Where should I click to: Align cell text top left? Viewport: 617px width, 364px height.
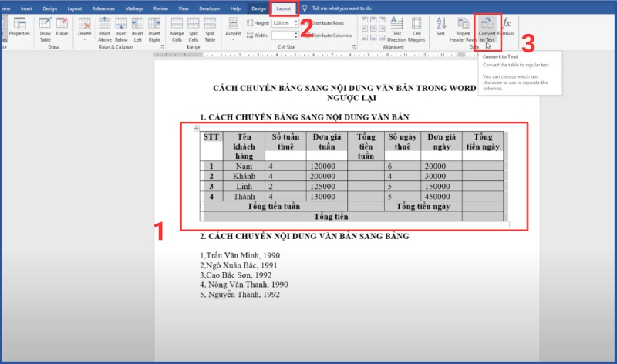coord(365,20)
